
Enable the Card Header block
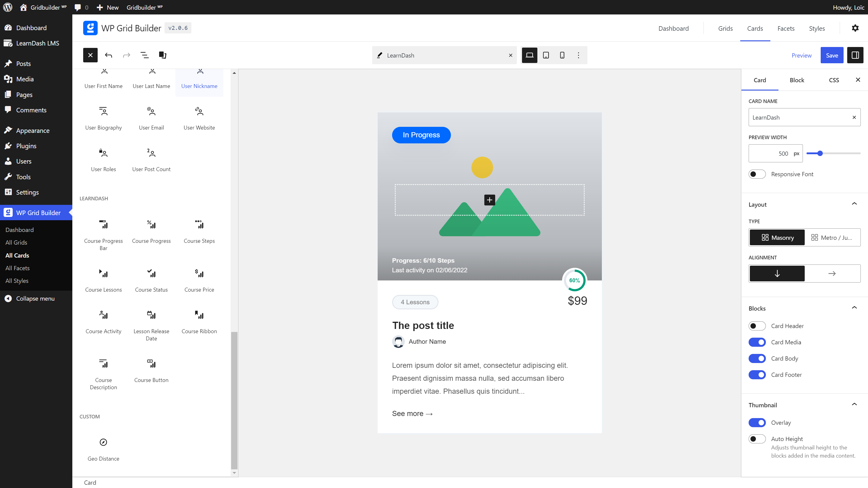coord(757,326)
